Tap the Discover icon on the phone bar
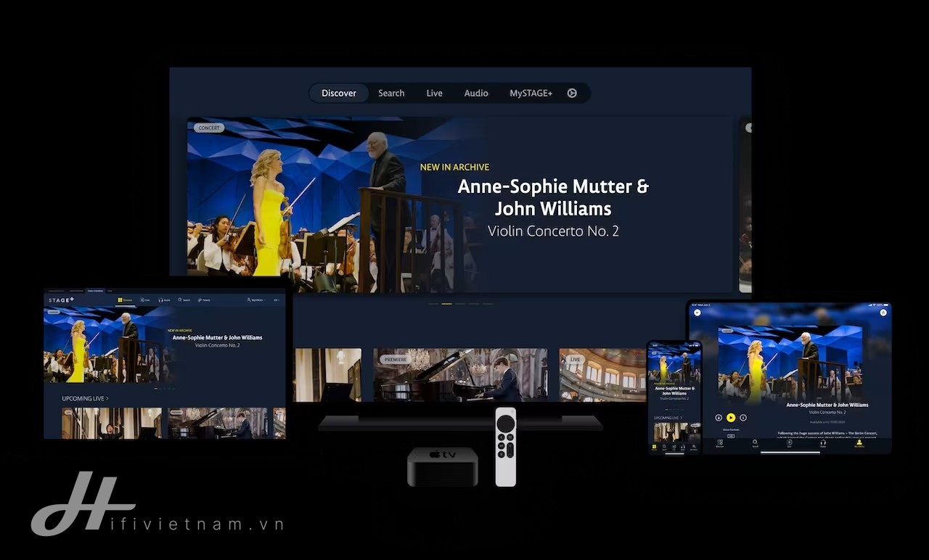929x560 pixels. (654, 448)
